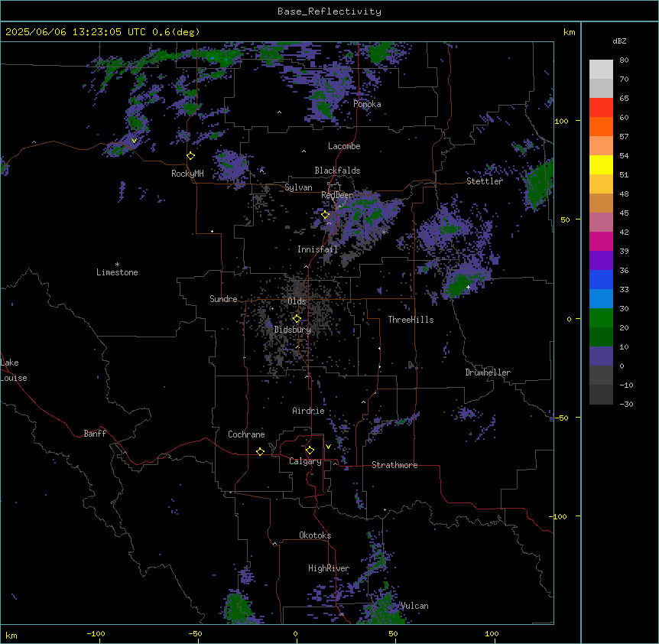Click the Vulcan city label
659x644 pixels.
(x=414, y=606)
